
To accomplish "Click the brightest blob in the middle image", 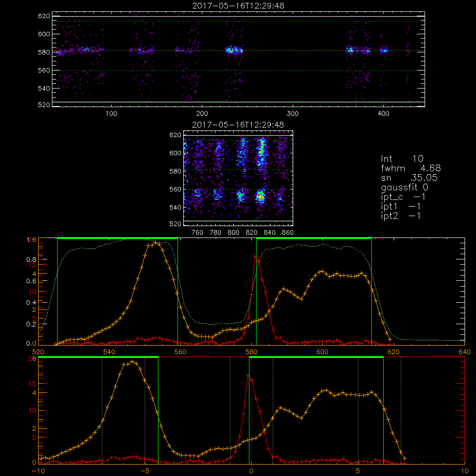I will click(260, 197).
